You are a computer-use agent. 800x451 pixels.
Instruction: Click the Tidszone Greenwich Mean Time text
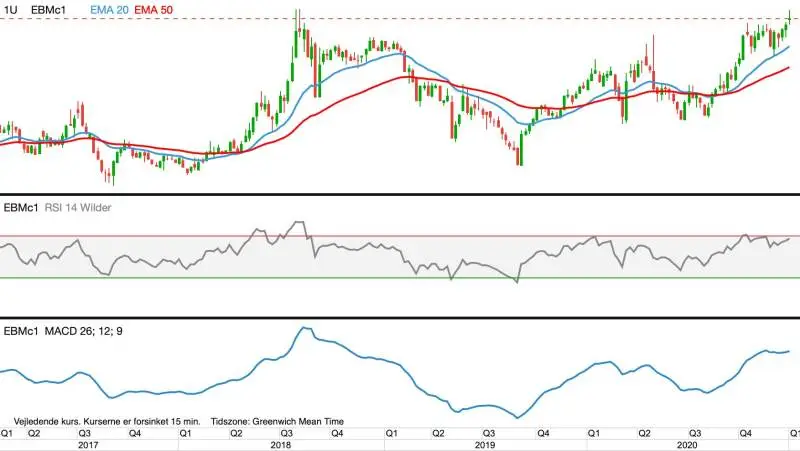click(277, 421)
